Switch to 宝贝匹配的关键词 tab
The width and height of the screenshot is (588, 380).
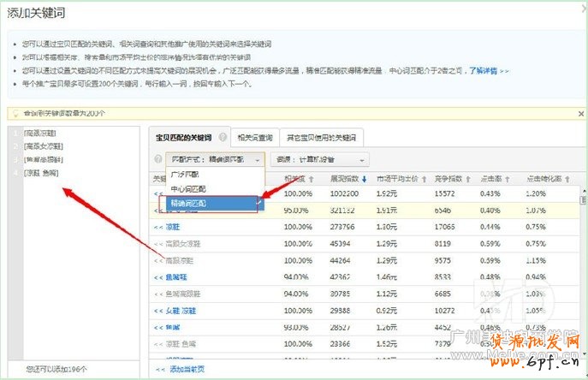click(184, 138)
